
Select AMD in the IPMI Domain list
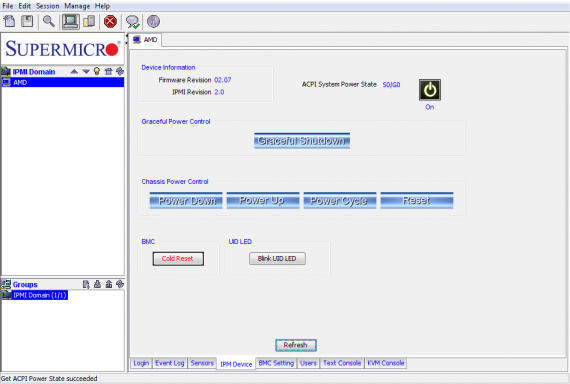63,82
